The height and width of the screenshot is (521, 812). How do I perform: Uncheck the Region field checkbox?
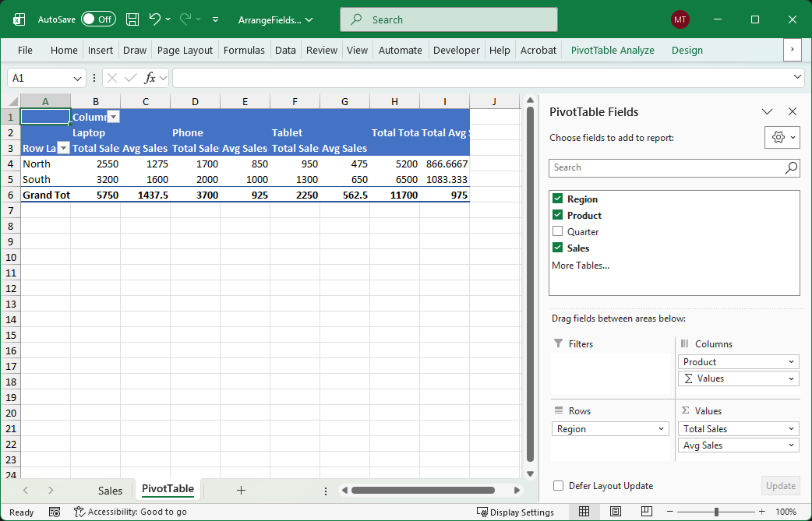coord(557,199)
